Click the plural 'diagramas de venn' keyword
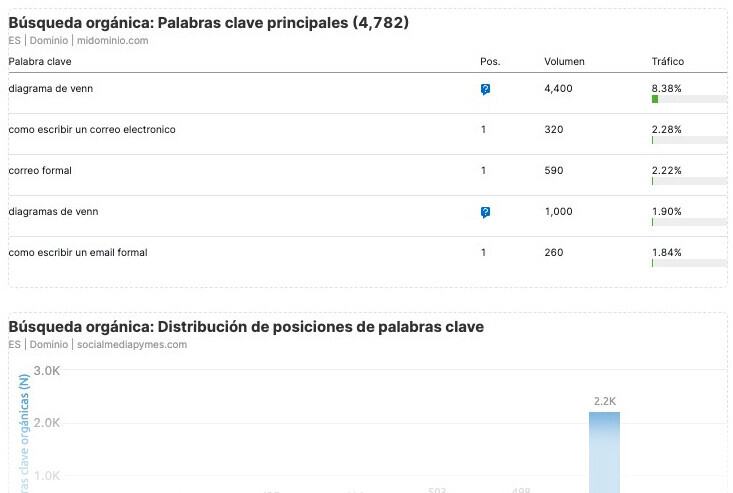The image size is (733, 493). [53, 212]
